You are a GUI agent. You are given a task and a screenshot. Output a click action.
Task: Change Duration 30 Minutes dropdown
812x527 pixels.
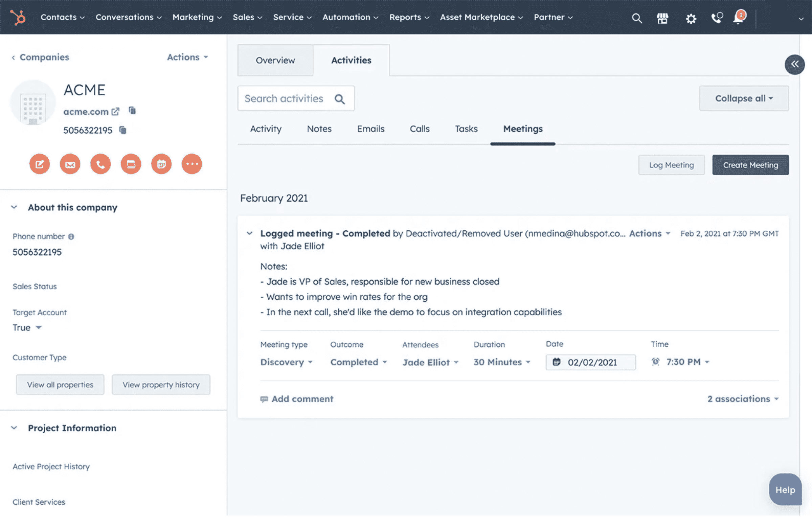[502, 362]
